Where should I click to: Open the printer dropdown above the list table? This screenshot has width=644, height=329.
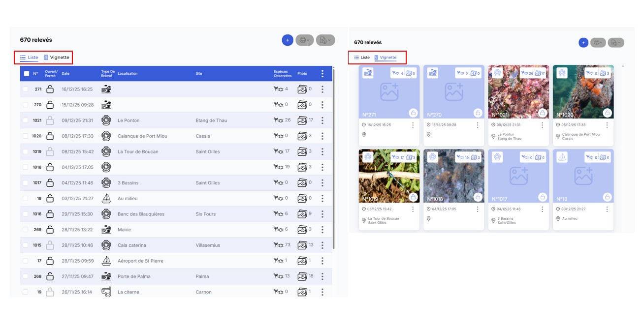(304, 40)
